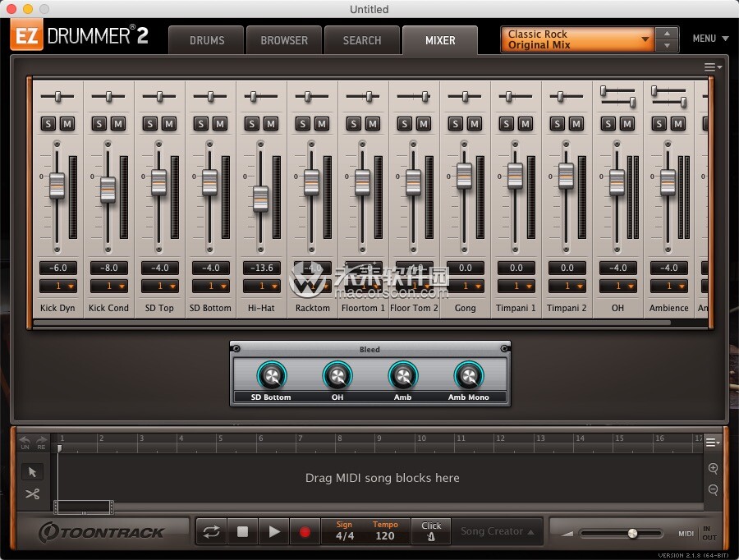Turn the OH bleed knob
Screen dimensions: 739x560
click(337, 376)
